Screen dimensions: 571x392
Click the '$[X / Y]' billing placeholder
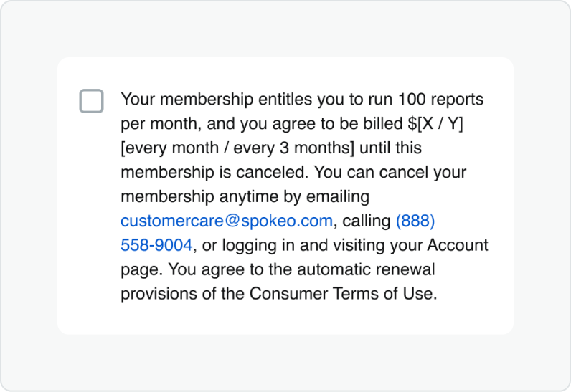click(435, 123)
